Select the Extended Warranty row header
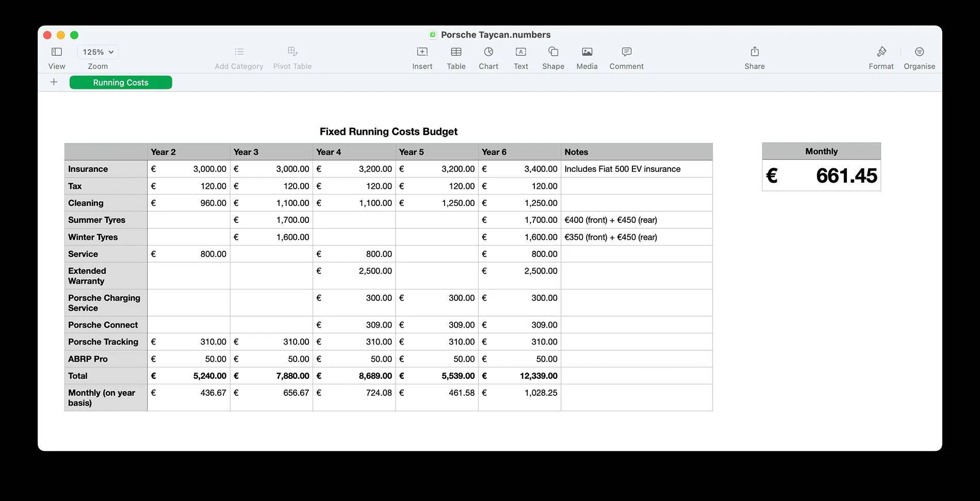980x501 pixels. point(106,276)
